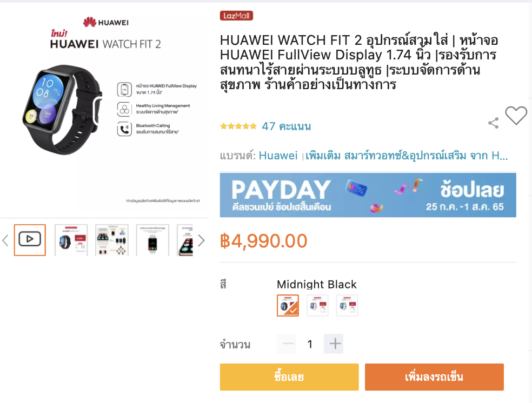This screenshot has height=403, width=532.
Task: Open the 47 คะแนน ratings link
Action: pos(287,126)
